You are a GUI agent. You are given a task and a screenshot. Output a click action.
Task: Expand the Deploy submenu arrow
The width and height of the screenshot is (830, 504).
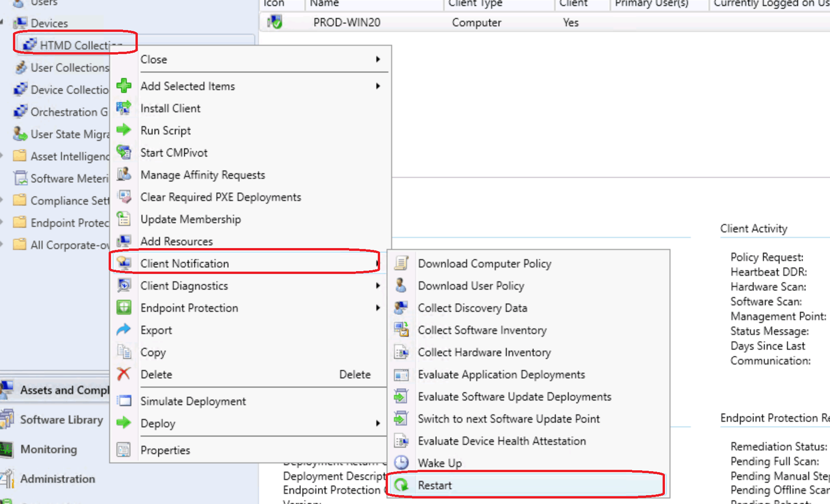tap(379, 424)
